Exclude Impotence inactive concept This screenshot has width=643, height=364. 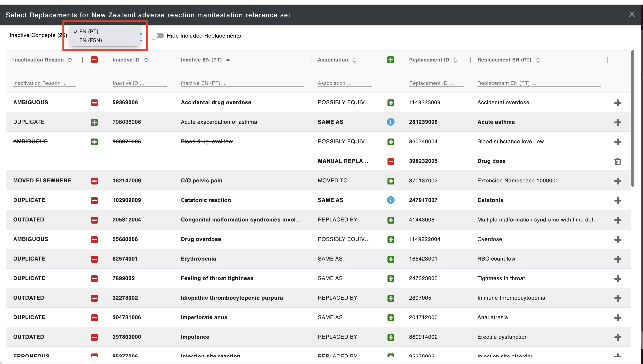[x=94, y=337]
